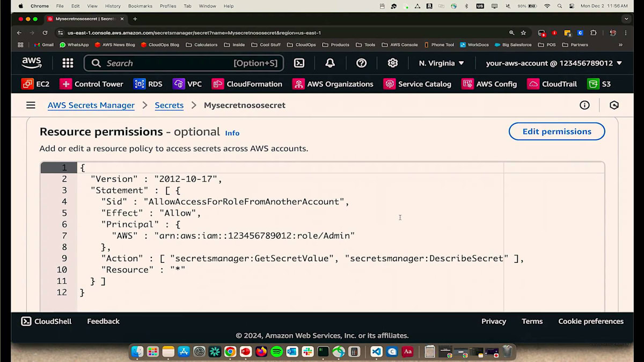The height and width of the screenshot is (362, 644).
Task: Open the CloudFormation shortcut
Action: (x=247, y=84)
